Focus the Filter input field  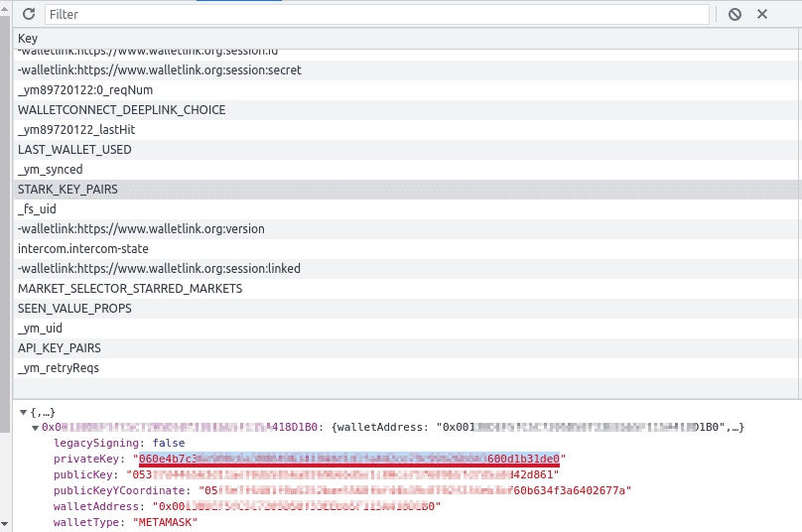coord(377,14)
